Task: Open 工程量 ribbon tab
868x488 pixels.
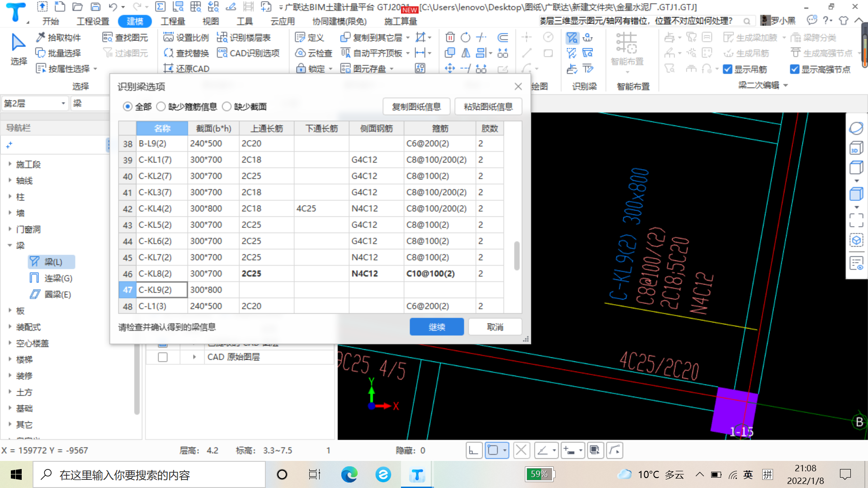Action: click(x=173, y=21)
